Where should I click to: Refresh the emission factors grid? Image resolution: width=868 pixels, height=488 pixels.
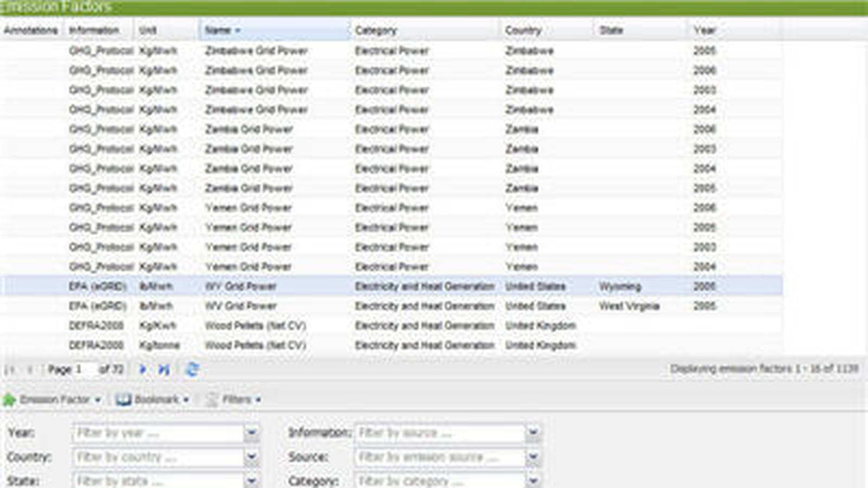pyautogui.click(x=192, y=370)
